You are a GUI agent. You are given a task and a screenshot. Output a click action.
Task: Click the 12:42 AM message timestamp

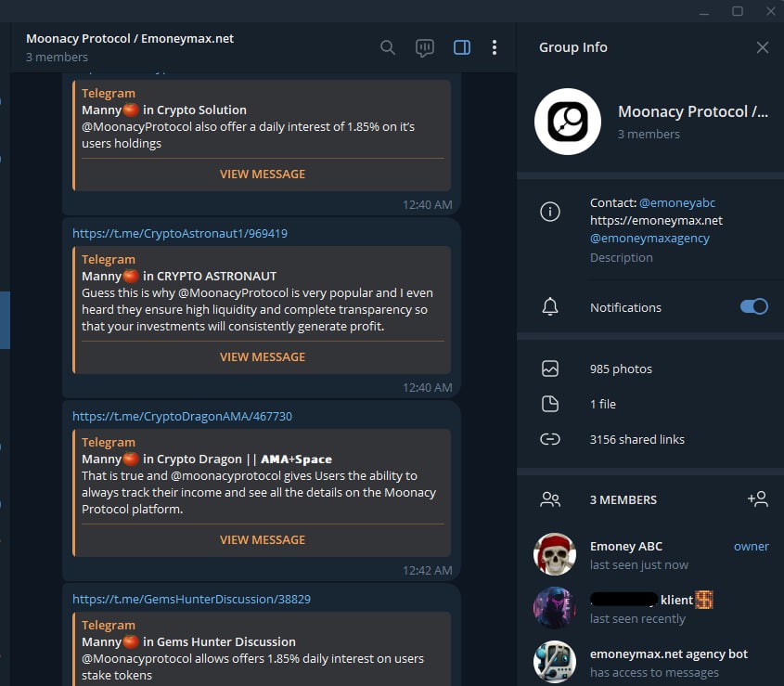[428, 570]
